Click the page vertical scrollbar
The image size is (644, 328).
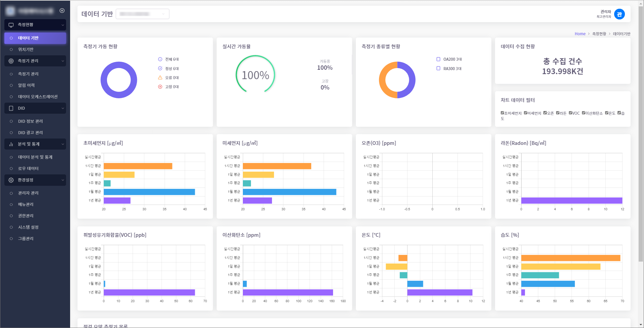641,134
